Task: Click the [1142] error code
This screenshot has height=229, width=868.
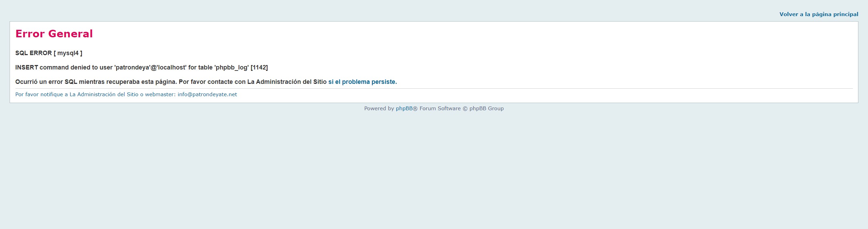Action: [259, 67]
